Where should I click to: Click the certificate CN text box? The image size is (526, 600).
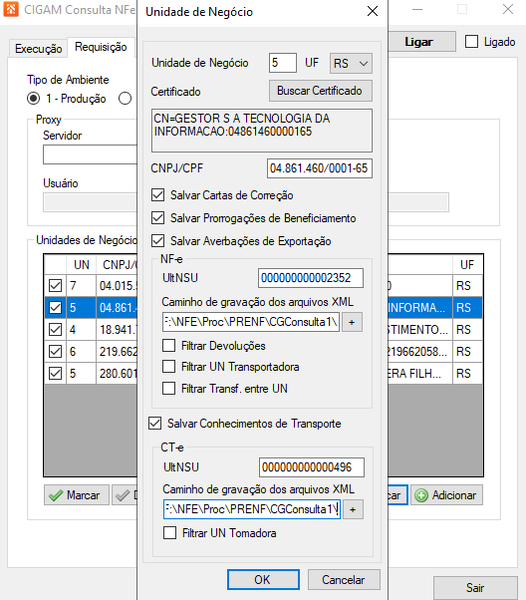click(x=262, y=130)
